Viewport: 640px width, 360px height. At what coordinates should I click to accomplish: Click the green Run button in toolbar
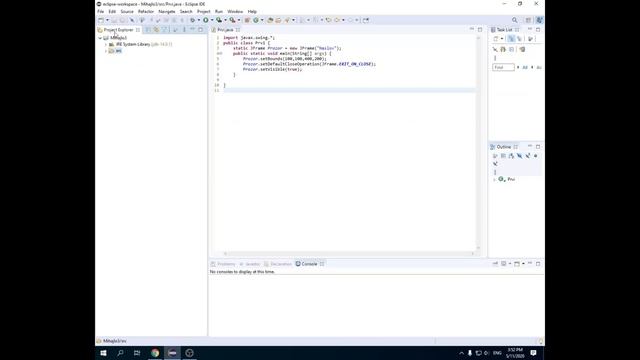(206, 20)
